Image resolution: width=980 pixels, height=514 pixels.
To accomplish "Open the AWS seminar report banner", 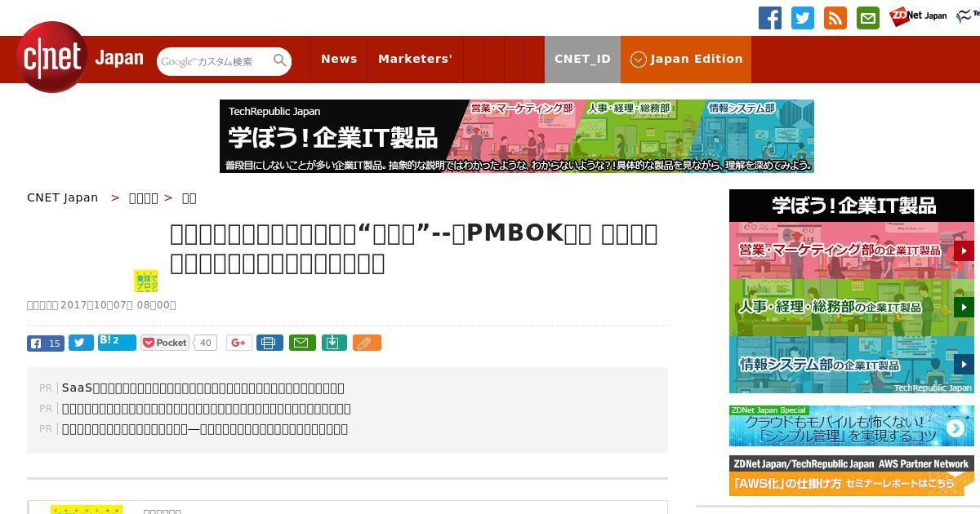I will pyautogui.click(x=852, y=476).
